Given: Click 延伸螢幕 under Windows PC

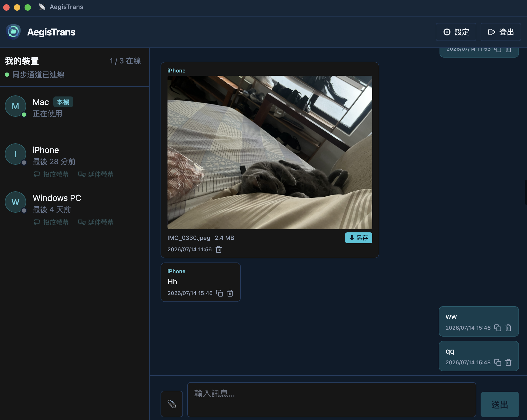Looking at the screenshot, I should pyautogui.click(x=96, y=222).
